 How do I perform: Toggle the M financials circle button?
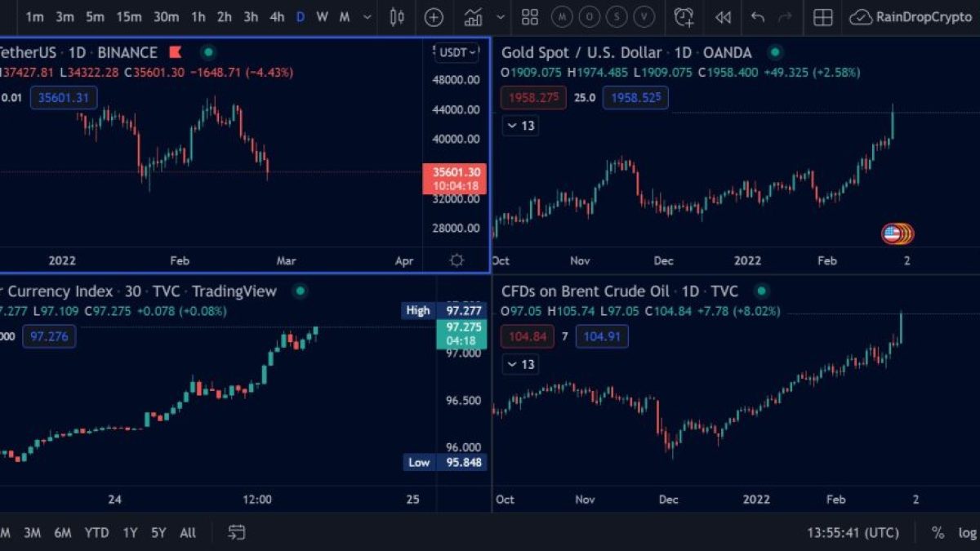tap(562, 17)
